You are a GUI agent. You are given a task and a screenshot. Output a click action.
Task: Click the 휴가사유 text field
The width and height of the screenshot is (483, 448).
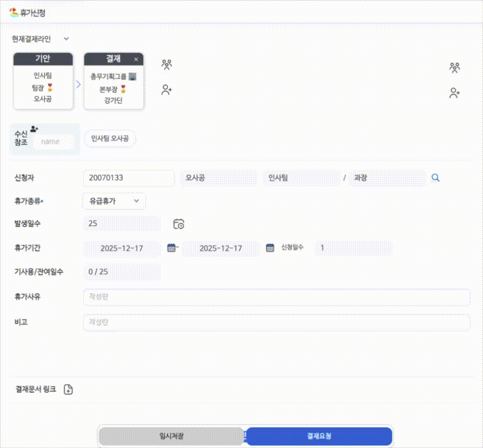[276, 297]
